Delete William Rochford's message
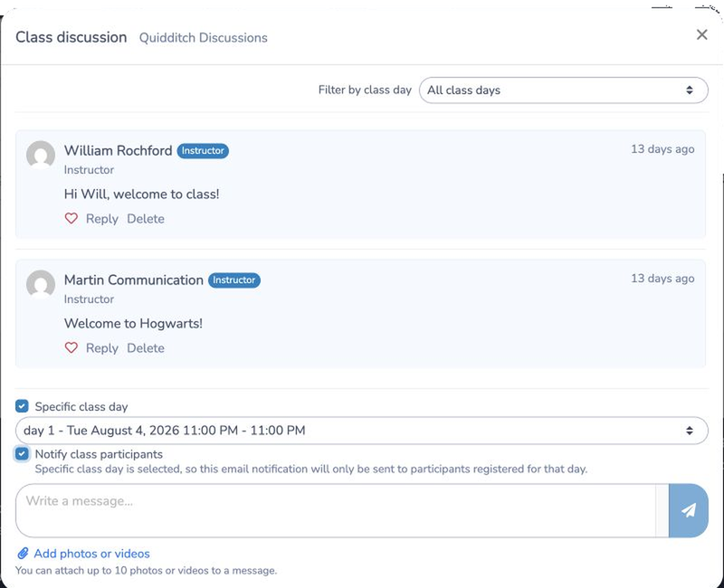 [x=146, y=218]
